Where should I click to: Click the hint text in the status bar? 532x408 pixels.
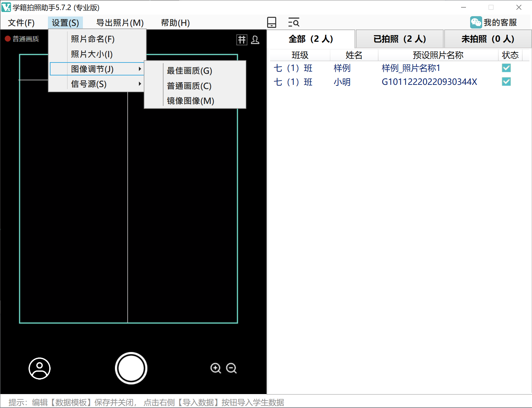pyautogui.click(x=146, y=402)
